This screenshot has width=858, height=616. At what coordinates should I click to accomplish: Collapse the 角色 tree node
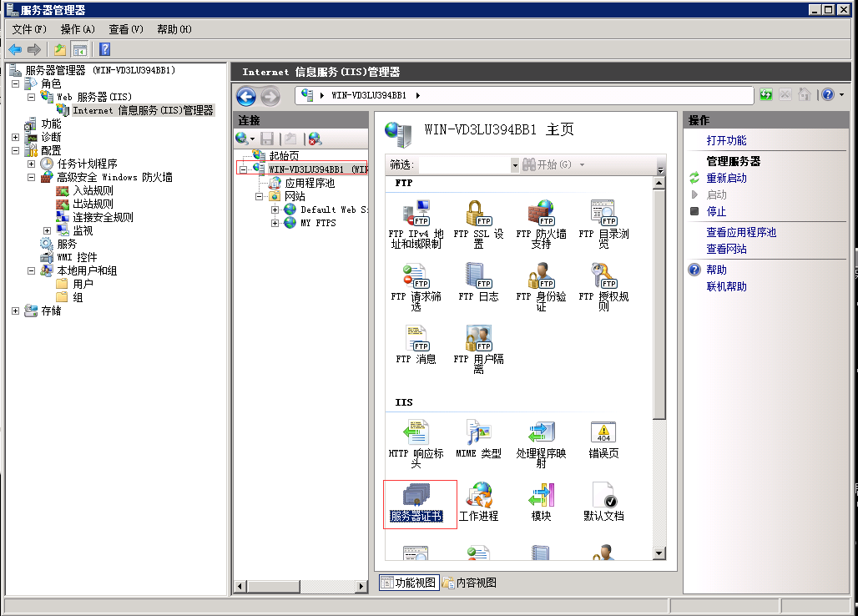[x=15, y=83]
